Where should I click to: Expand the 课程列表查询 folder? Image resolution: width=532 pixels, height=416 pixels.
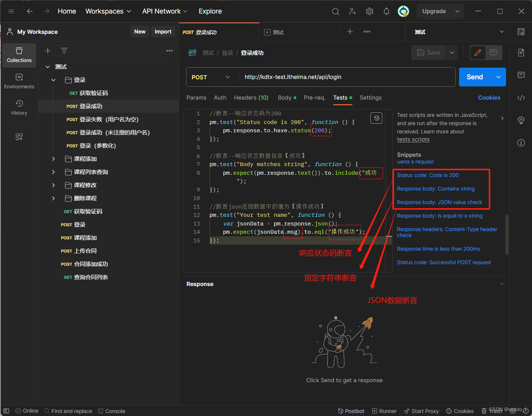(x=53, y=172)
